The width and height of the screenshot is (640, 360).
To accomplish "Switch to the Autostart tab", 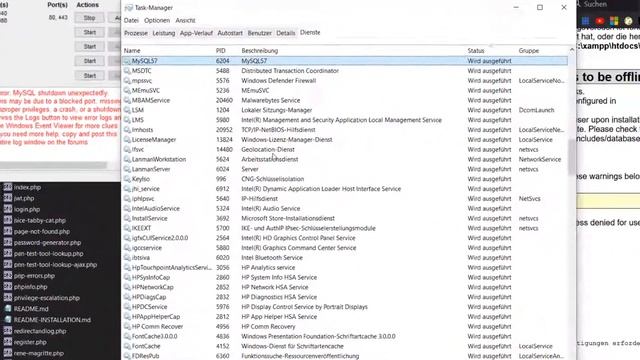I will [230, 33].
